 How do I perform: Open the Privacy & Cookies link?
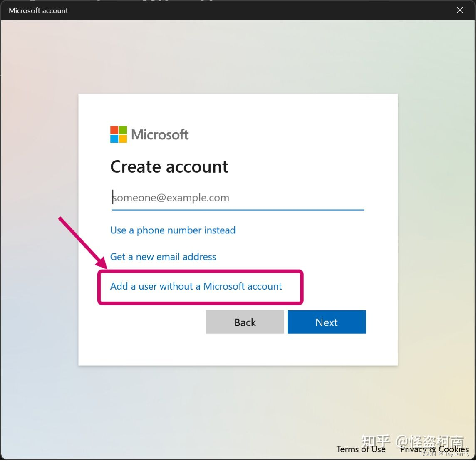pyautogui.click(x=434, y=449)
